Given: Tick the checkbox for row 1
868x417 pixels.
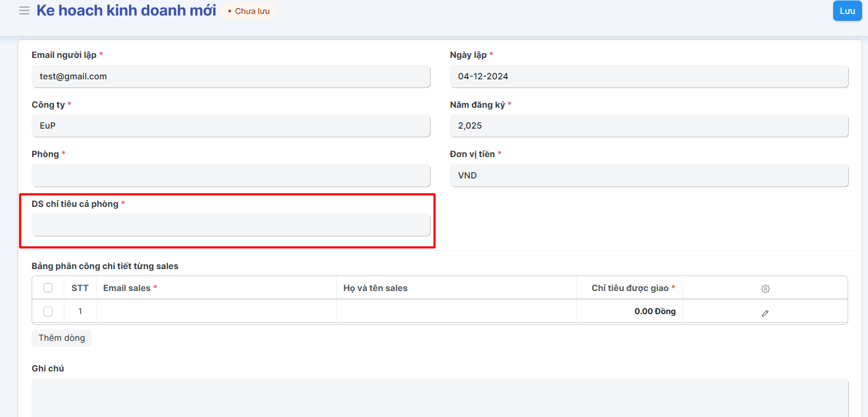Looking at the screenshot, I should (x=48, y=311).
